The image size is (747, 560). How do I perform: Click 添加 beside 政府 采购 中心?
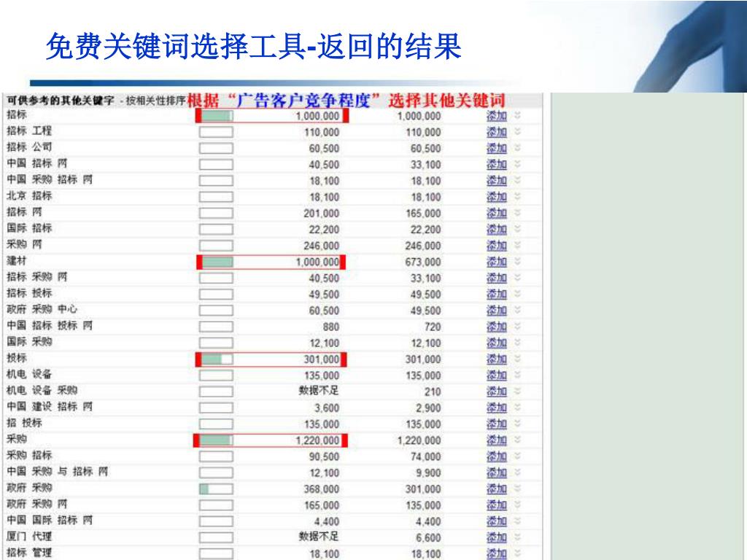496,311
